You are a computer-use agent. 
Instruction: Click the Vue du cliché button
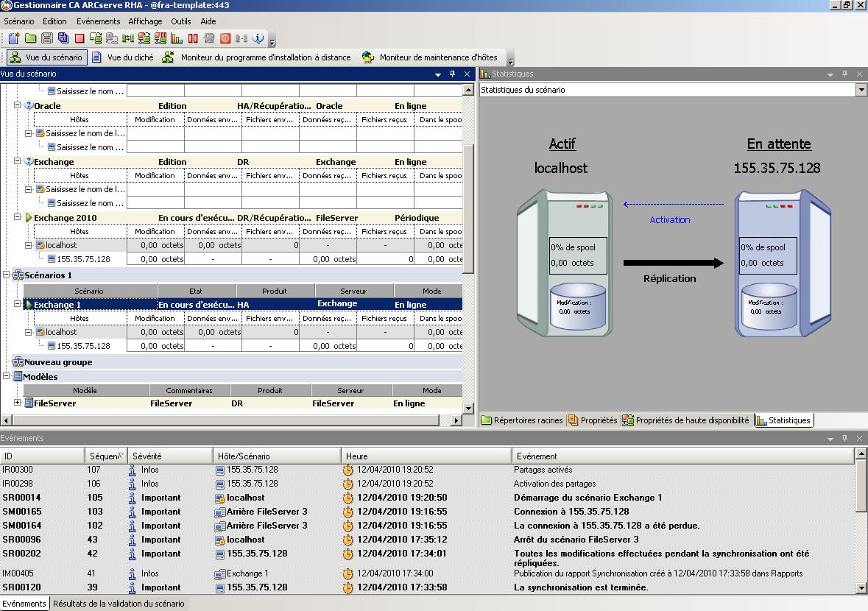coord(122,57)
